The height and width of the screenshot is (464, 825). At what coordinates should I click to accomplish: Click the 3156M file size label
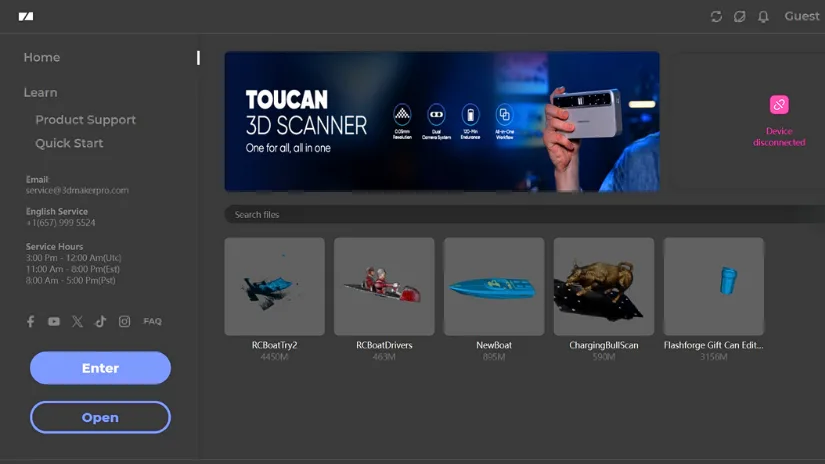pos(713,357)
